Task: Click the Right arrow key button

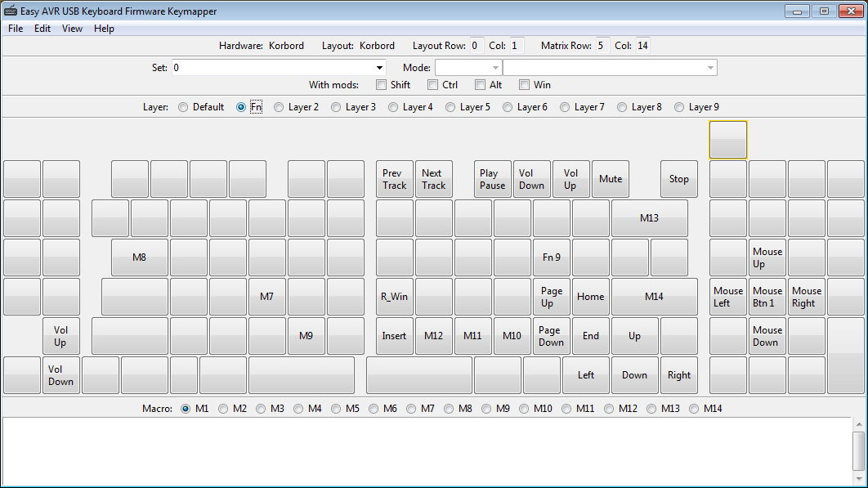Action: 679,375
